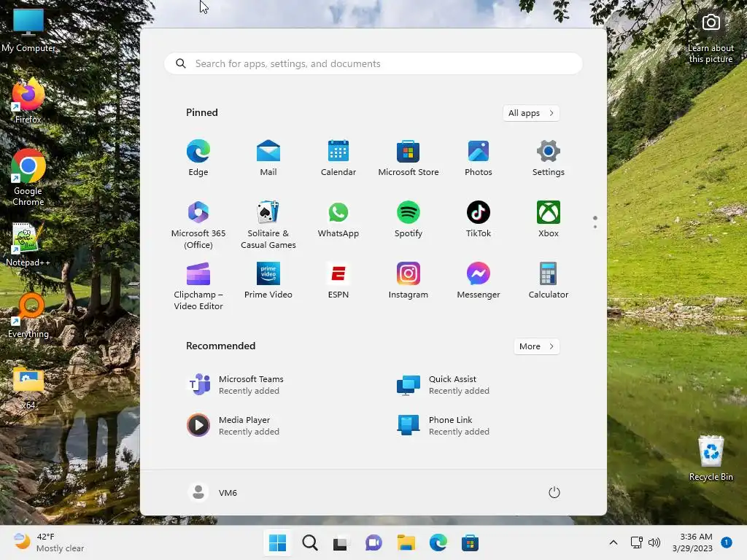This screenshot has height=560, width=747.
Task: Open the notification badge in the tray
Action: point(727,542)
